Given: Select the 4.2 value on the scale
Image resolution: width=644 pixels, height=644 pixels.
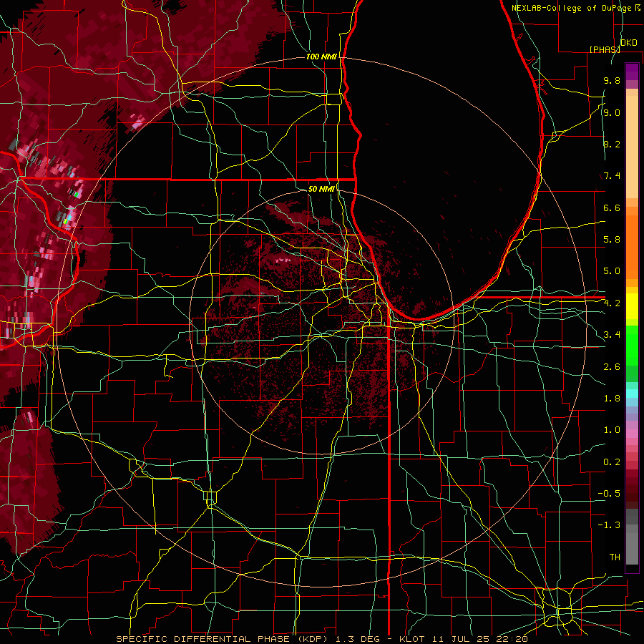Looking at the screenshot, I should point(612,303).
